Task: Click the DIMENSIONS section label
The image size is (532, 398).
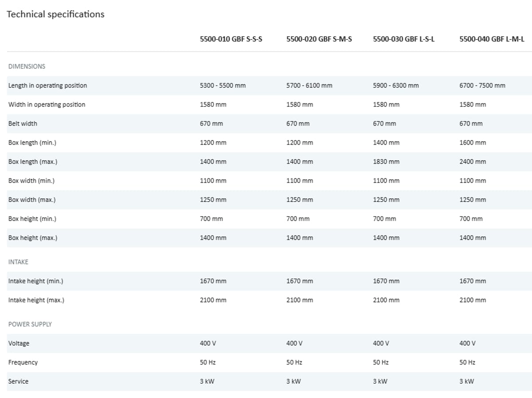Action: tap(27, 66)
